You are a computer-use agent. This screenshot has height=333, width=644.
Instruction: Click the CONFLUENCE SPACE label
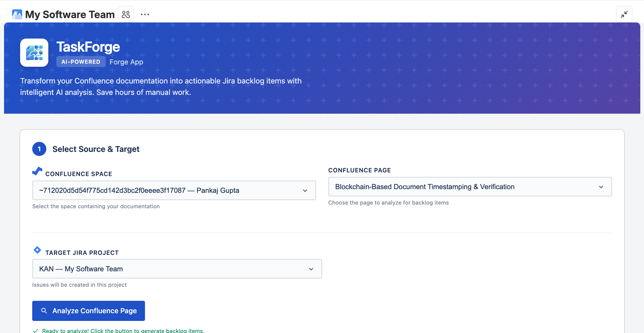coord(79,174)
